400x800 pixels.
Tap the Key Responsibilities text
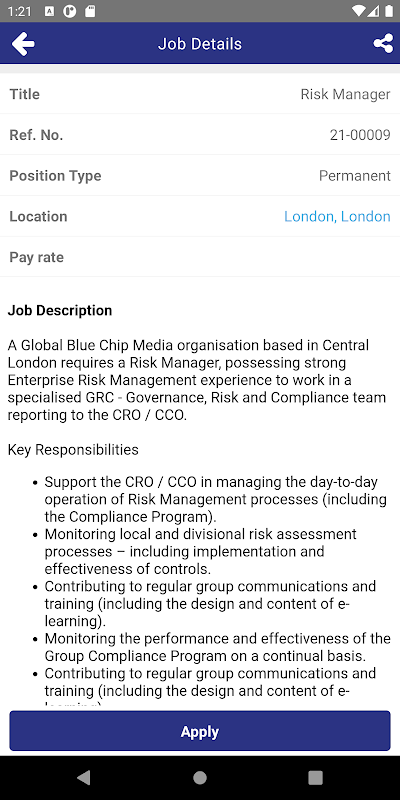[73, 449]
